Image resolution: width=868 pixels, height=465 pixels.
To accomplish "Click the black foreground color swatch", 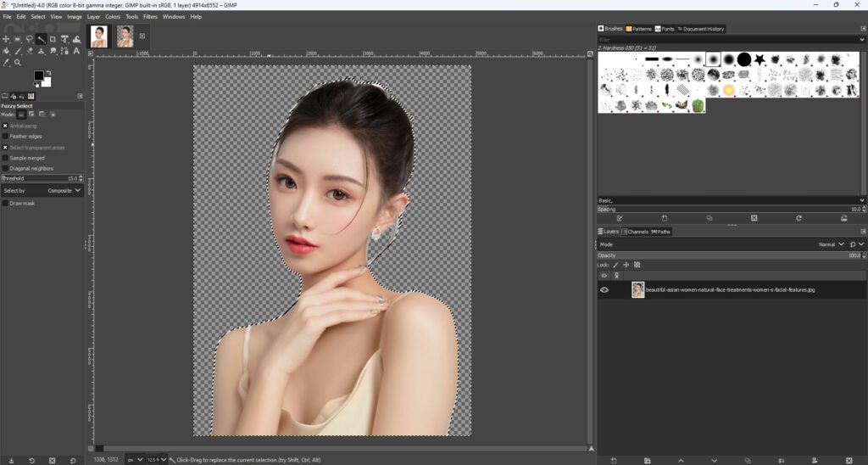I will (37, 75).
